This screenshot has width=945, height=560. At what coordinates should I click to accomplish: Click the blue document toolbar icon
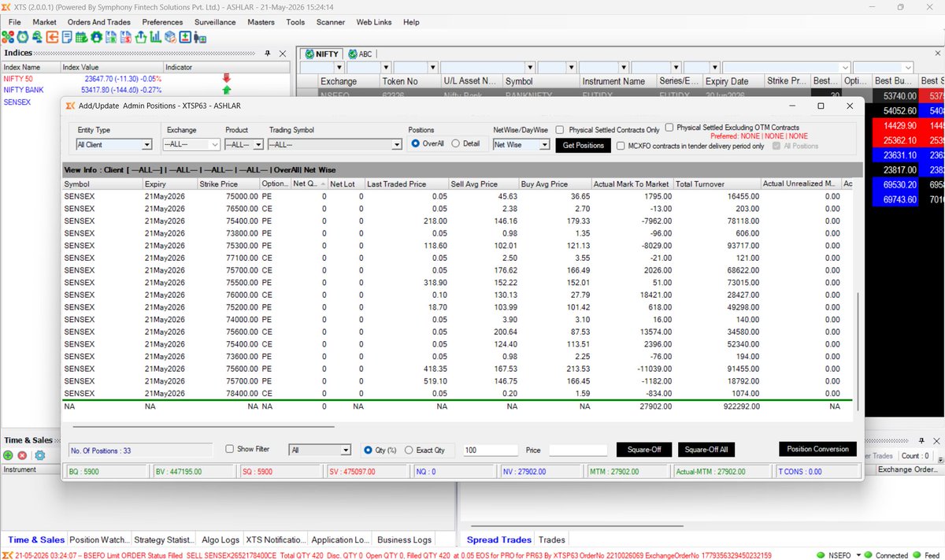click(67, 37)
